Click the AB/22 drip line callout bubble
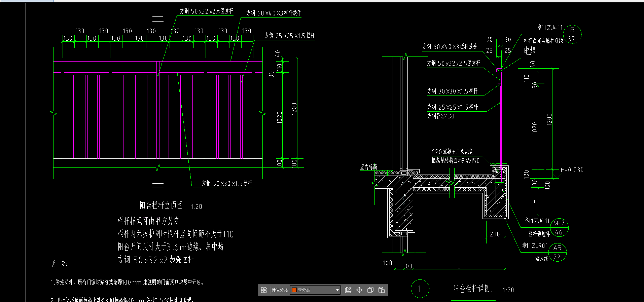Viewport: 644px width, 302px height. point(557,252)
